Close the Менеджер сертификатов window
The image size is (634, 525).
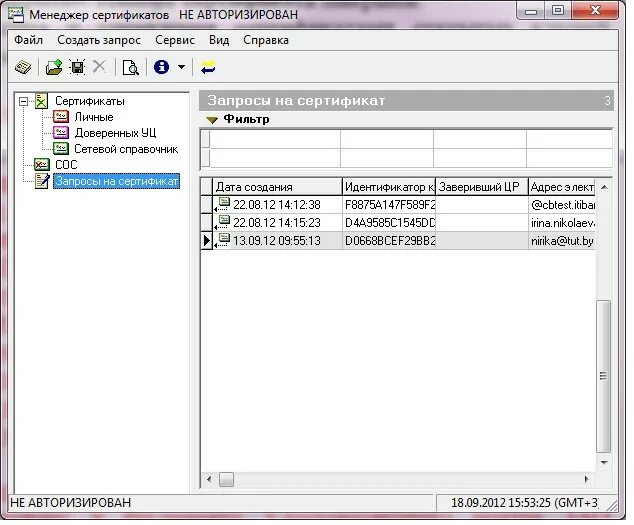[x=595, y=11]
